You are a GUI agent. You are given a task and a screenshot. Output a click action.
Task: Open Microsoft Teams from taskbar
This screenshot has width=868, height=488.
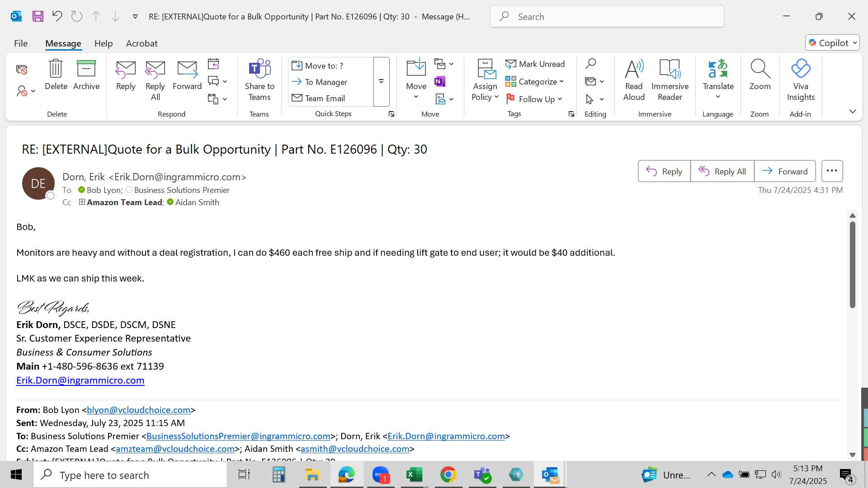482,475
